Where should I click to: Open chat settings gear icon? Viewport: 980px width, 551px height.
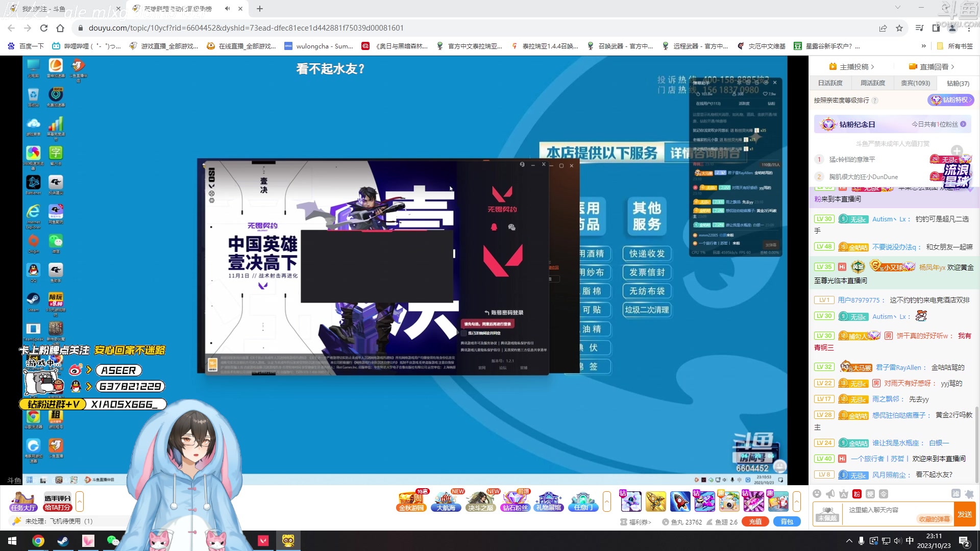click(x=969, y=493)
